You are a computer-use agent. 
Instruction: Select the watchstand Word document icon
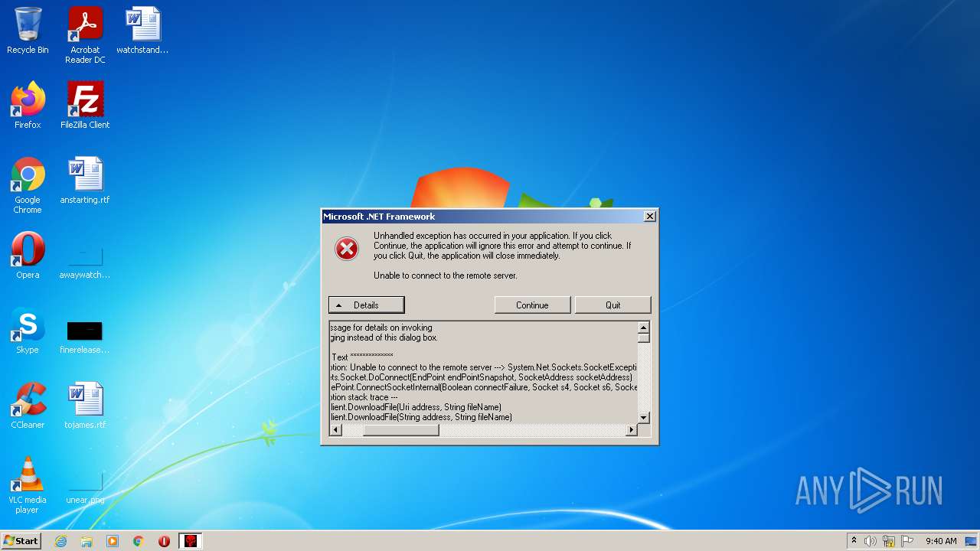tap(142, 31)
